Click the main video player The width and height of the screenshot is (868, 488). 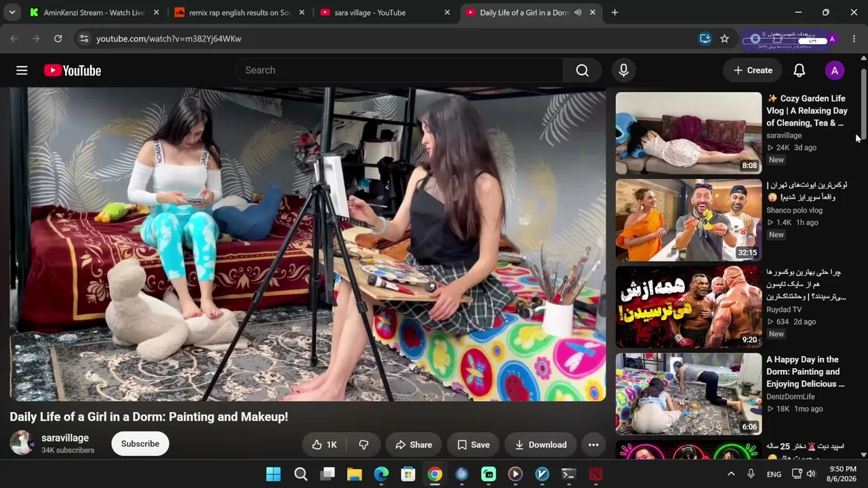[x=308, y=244]
